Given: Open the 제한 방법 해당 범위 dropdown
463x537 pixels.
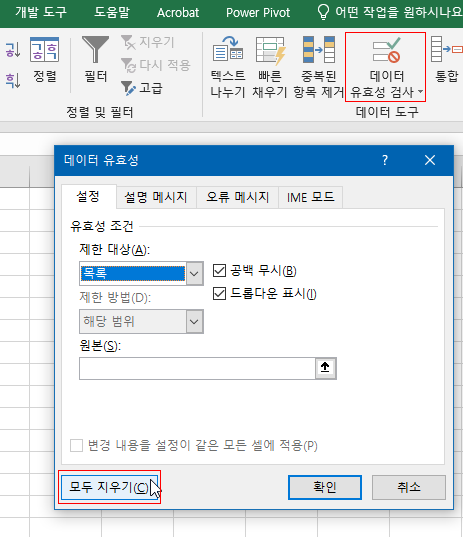Looking at the screenshot, I should click(x=194, y=321).
